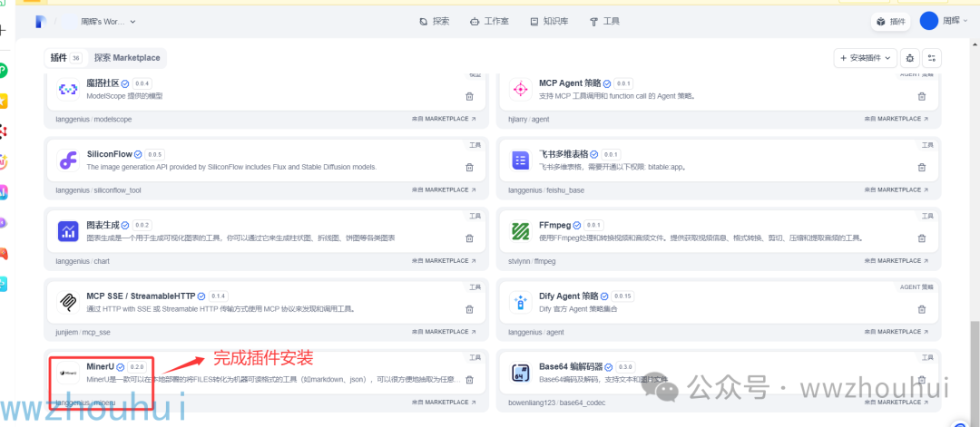Click SiliconFlow plugin icon
Screen dimensions: 980x427
coord(67,160)
